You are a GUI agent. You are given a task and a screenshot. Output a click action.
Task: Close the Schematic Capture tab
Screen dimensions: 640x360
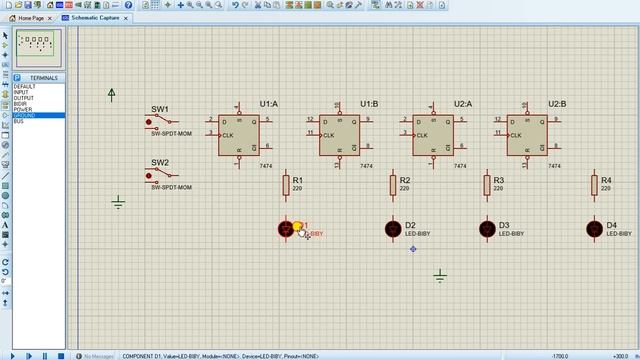126,18
